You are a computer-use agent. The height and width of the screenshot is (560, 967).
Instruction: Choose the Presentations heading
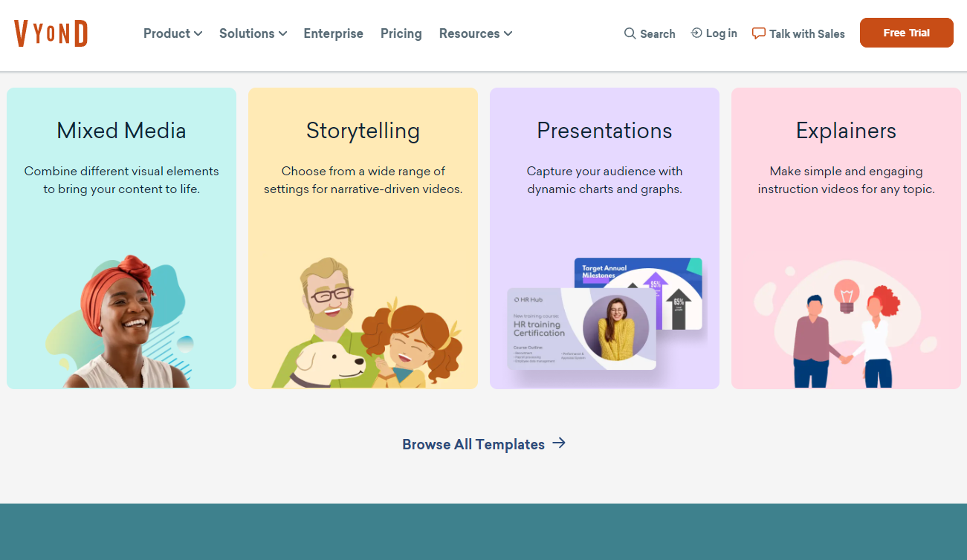pos(604,131)
